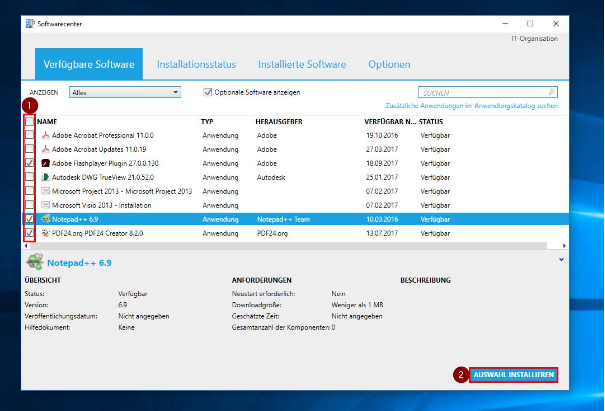Click the Adobe Acrobat Professional PDF icon
Viewport: 605px width, 411px height.
[x=46, y=135]
